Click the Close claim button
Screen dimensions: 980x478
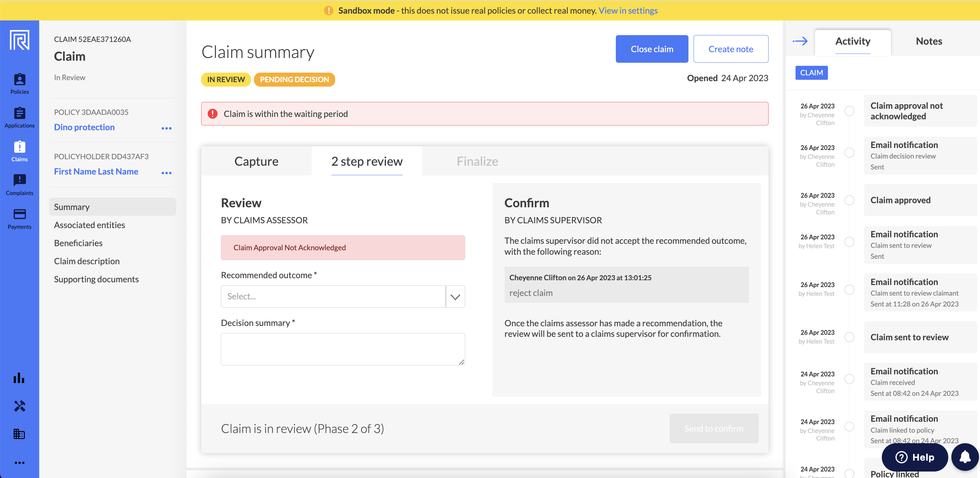[652, 49]
